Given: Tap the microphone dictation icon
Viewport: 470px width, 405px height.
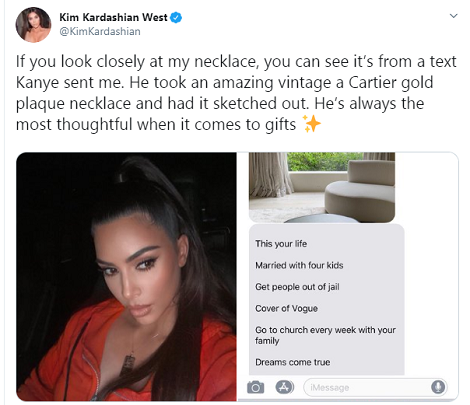Looking at the screenshot, I should 438,387.
